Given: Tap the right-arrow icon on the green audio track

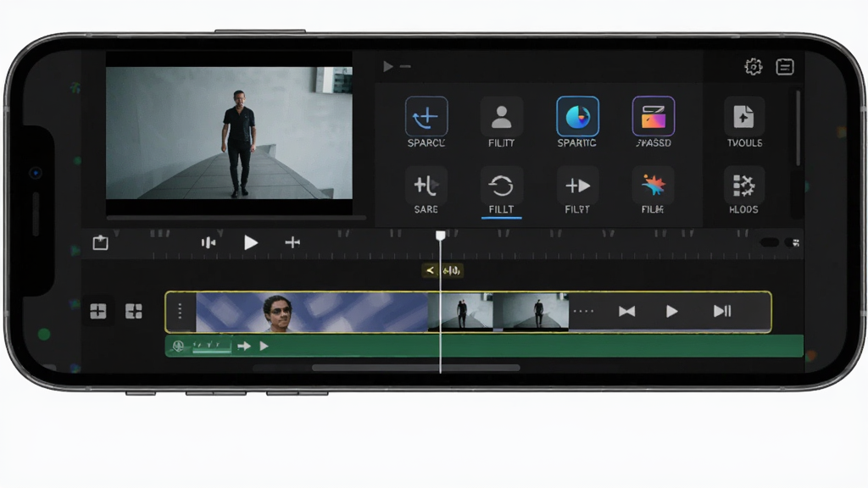Looking at the screenshot, I should point(243,347).
